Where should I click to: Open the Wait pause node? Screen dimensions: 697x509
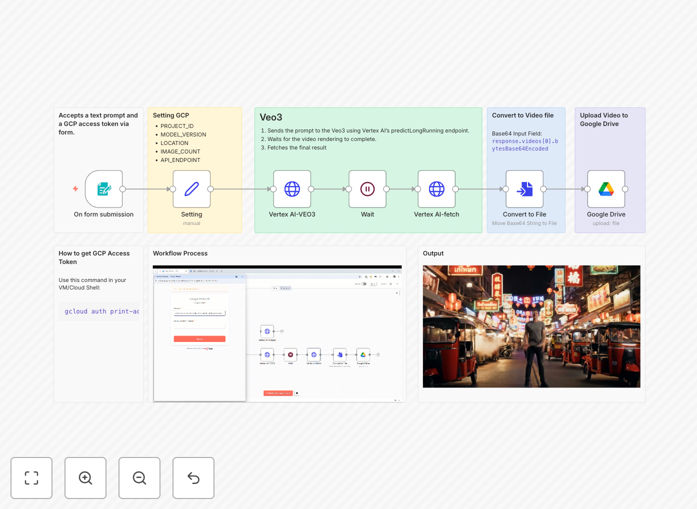367,189
